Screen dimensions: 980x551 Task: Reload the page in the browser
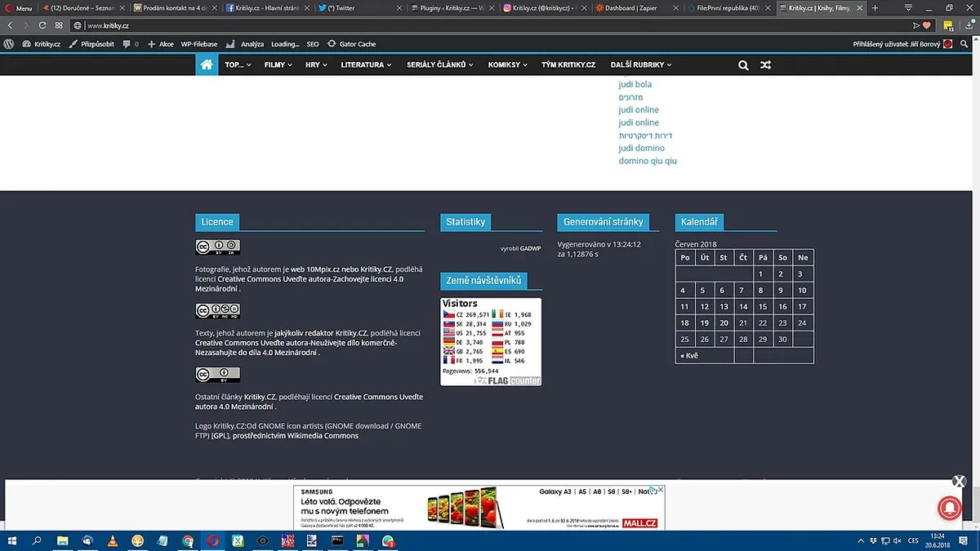click(42, 25)
